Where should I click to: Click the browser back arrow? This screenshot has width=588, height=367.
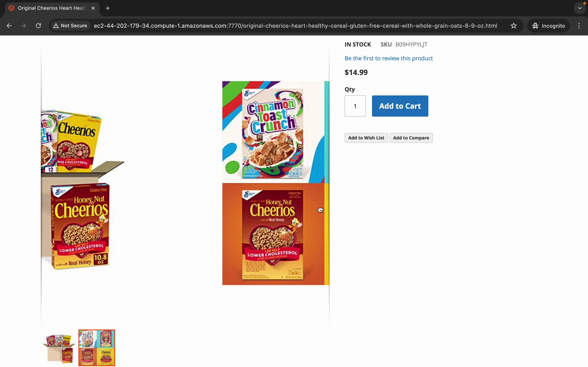(9, 26)
